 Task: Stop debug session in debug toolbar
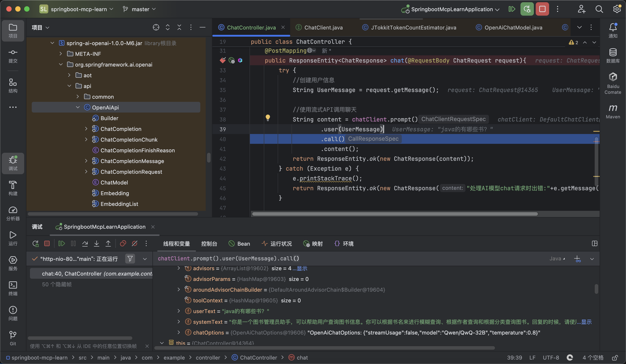tap(47, 244)
